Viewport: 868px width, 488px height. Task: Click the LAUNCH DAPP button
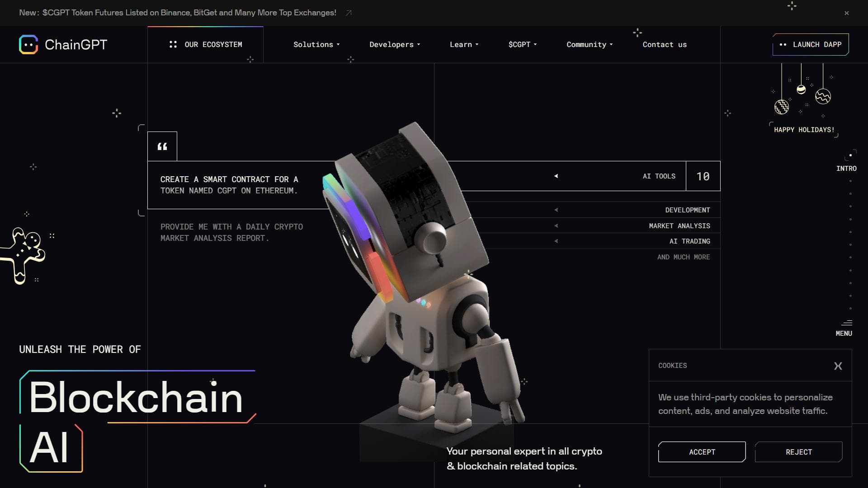(x=811, y=44)
